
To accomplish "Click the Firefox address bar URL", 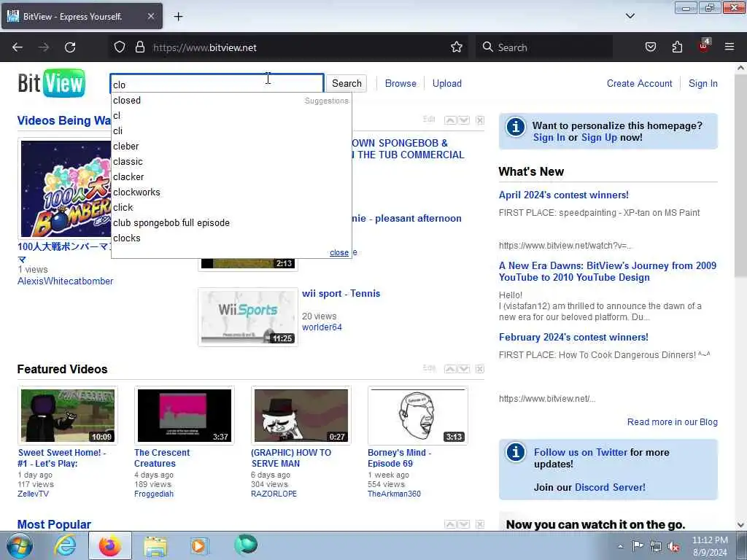I will tap(205, 47).
